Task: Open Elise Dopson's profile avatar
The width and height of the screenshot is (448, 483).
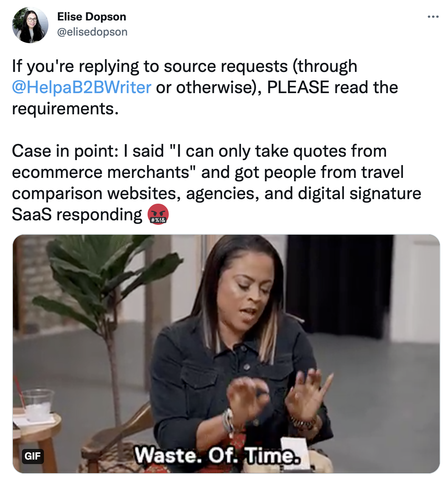Action: (30, 25)
